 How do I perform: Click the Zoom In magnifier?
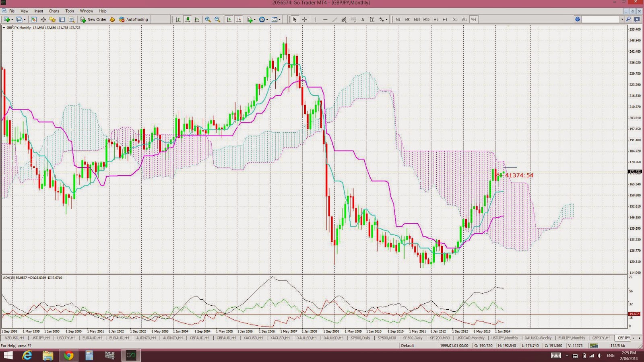pos(208,19)
